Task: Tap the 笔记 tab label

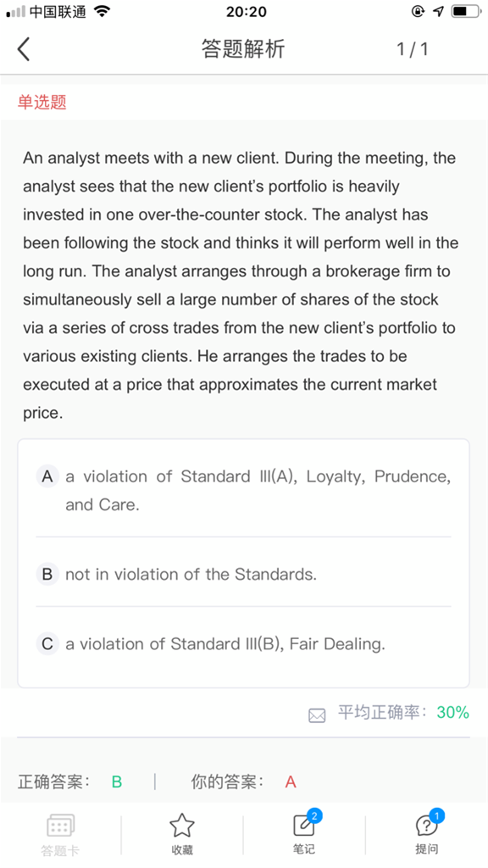Action: (304, 849)
